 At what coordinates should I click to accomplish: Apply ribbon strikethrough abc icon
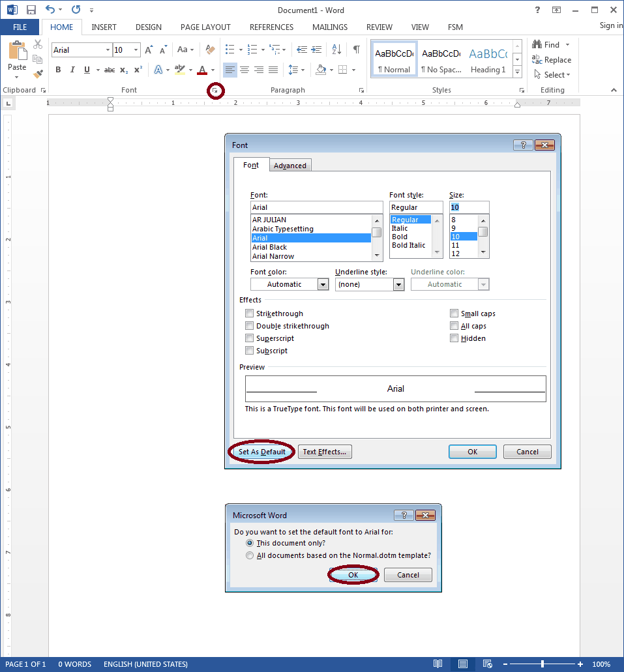110,70
